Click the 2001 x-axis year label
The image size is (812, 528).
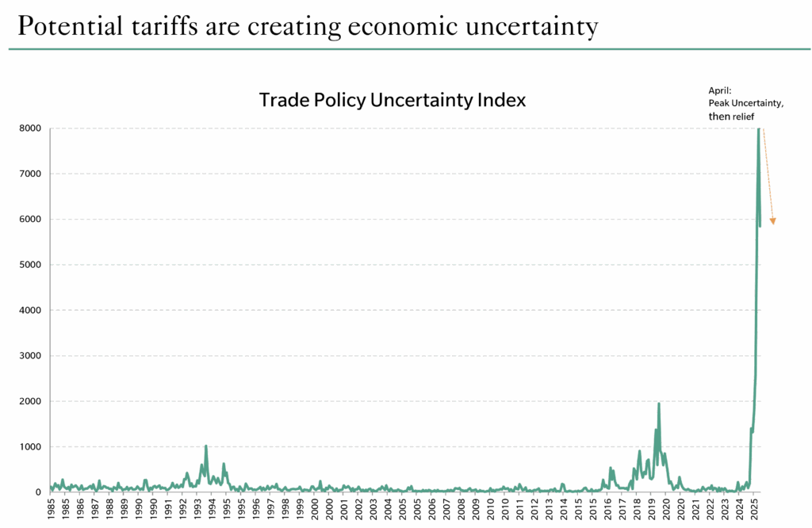click(x=344, y=509)
